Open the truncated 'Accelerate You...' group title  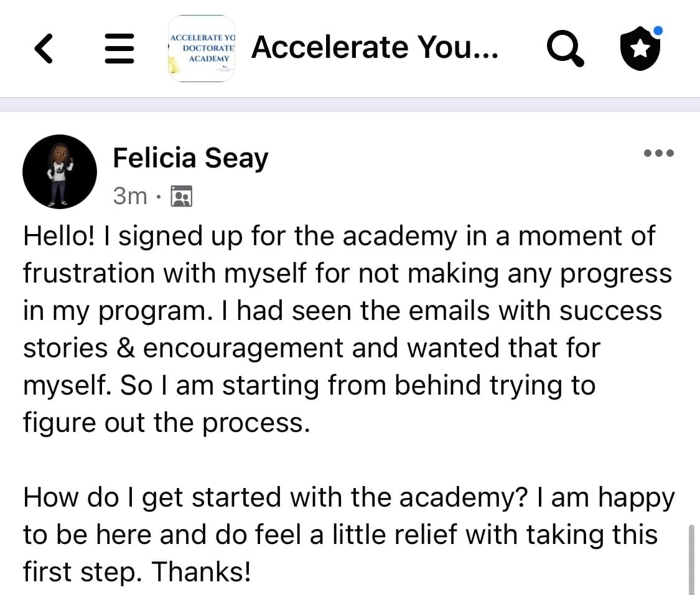(x=375, y=47)
